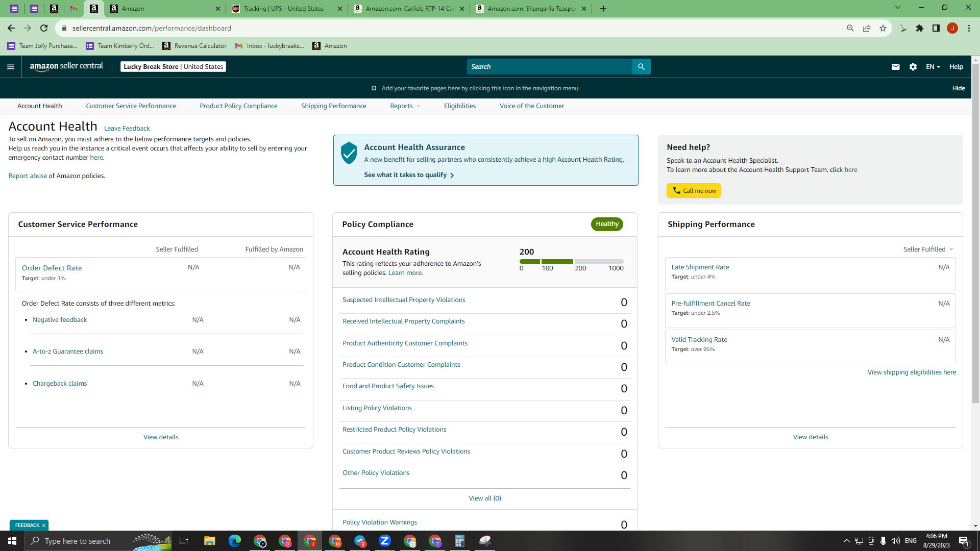Click View all (0) policy violations
The height and width of the screenshot is (551, 980).
485,498
